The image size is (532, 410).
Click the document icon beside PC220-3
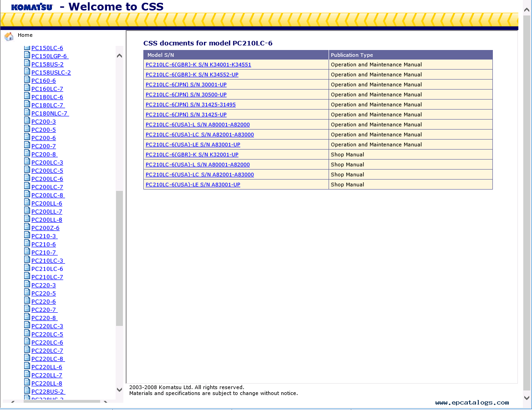tap(27, 284)
